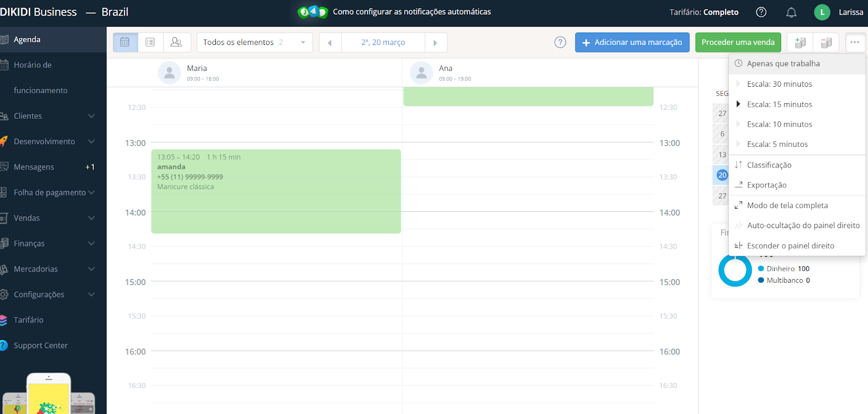Click Configurações gear icon
Screen dimensions: 868x414
3,294
